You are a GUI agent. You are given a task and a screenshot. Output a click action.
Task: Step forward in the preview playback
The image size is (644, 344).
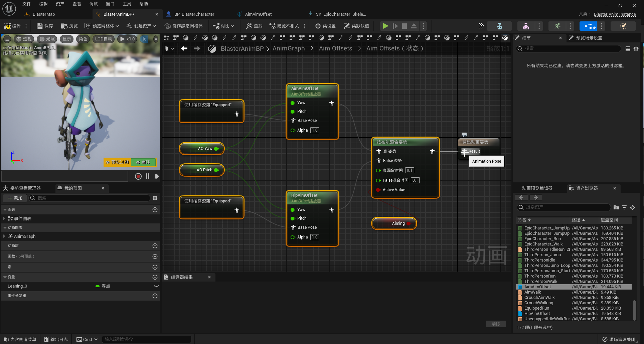point(156,176)
